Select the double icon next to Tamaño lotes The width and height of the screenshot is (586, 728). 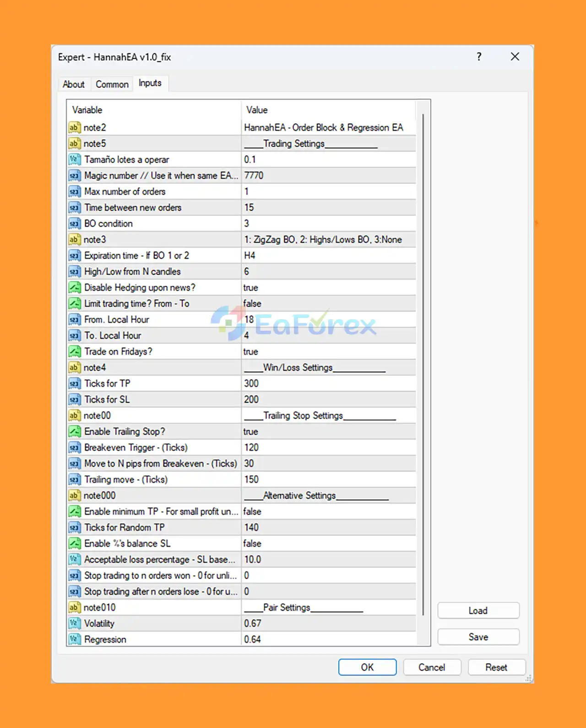[74, 159]
